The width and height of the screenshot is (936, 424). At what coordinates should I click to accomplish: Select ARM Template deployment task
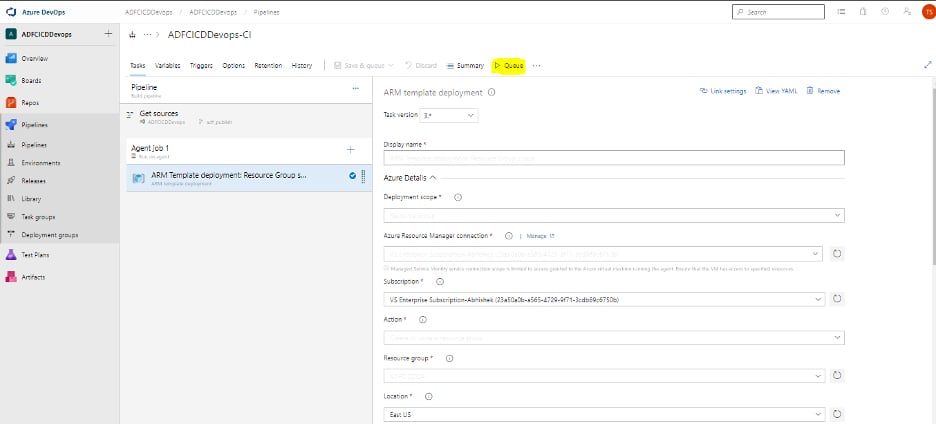click(x=249, y=178)
